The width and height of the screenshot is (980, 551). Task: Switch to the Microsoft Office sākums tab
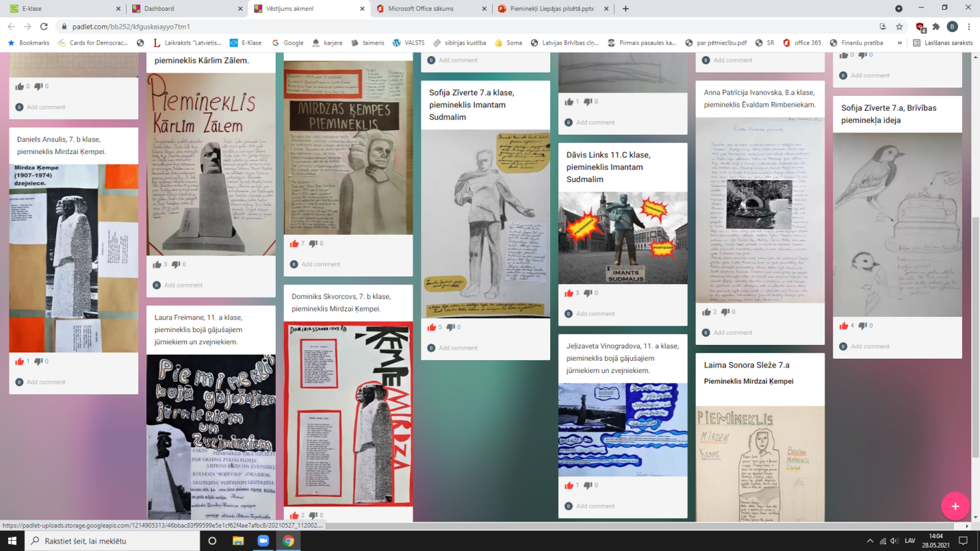tap(430, 9)
